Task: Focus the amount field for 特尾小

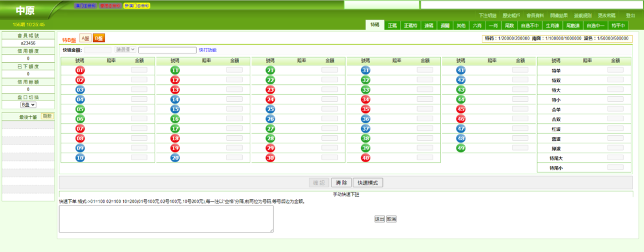Action: 615,167
